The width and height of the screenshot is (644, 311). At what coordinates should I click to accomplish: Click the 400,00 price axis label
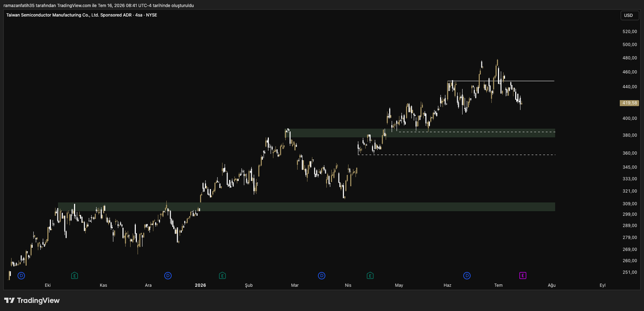[629, 118]
